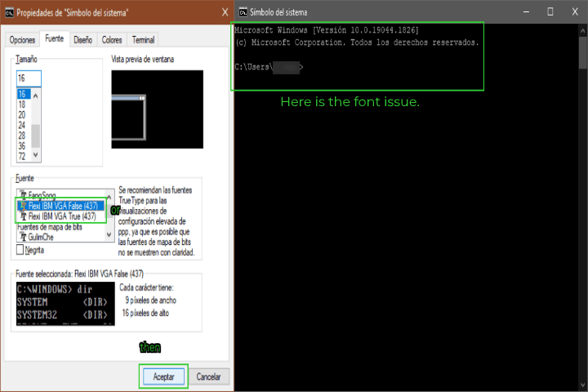The height and width of the screenshot is (392, 588).
Task: Click the Símbolo del sistema window icon
Action: [243, 12]
